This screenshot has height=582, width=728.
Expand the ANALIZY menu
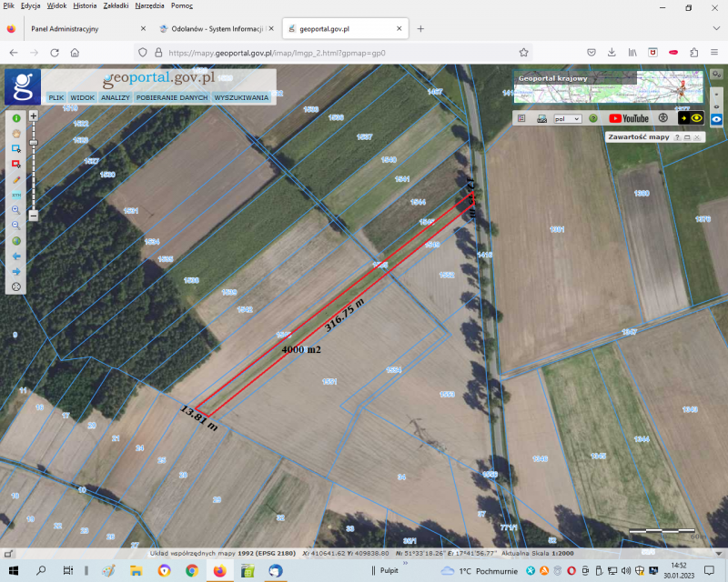click(x=116, y=97)
